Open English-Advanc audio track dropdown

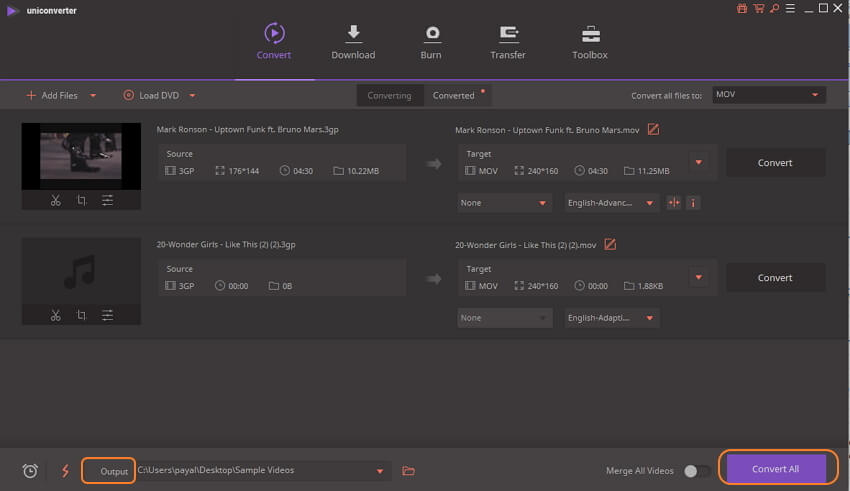pyautogui.click(x=612, y=203)
